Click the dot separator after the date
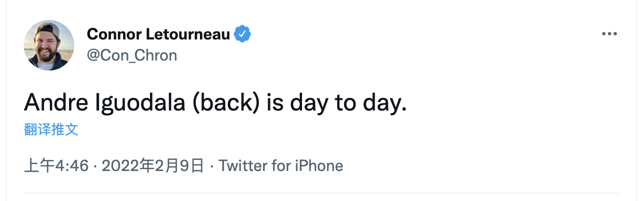The image size is (644, 201). tap(212, 166)
